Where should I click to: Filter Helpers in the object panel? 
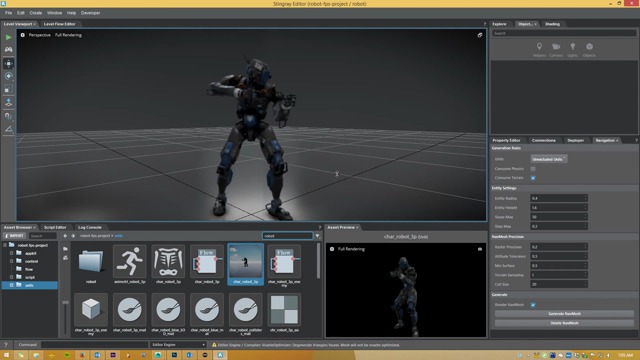[539, 50]
